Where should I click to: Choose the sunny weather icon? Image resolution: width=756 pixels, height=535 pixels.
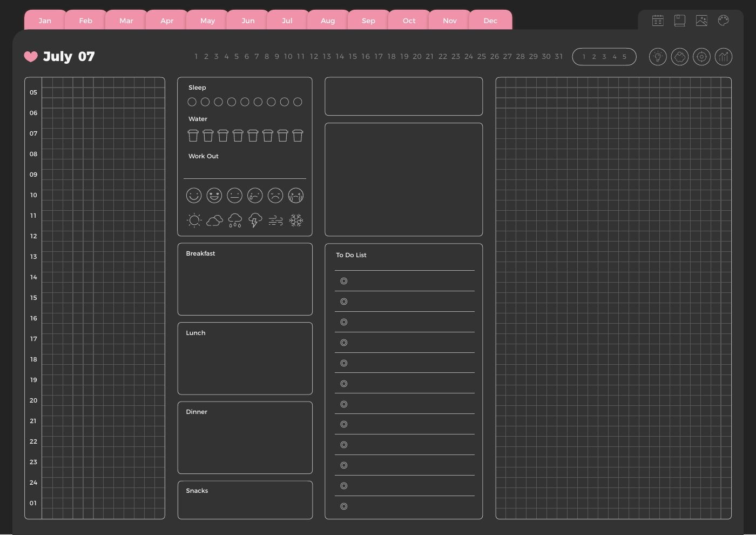(x=194, y=220)
